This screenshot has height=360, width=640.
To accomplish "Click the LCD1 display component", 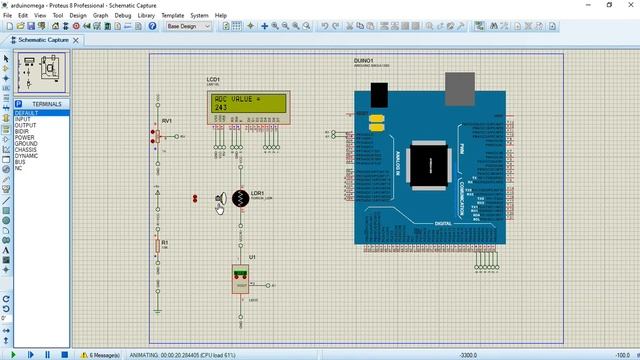I will tap(249, 107).
